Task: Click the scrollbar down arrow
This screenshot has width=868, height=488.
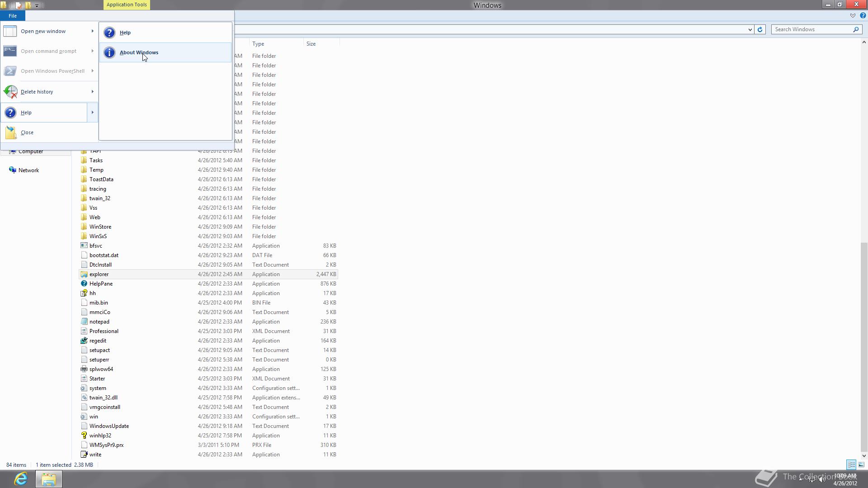Action: pos(864,455)
